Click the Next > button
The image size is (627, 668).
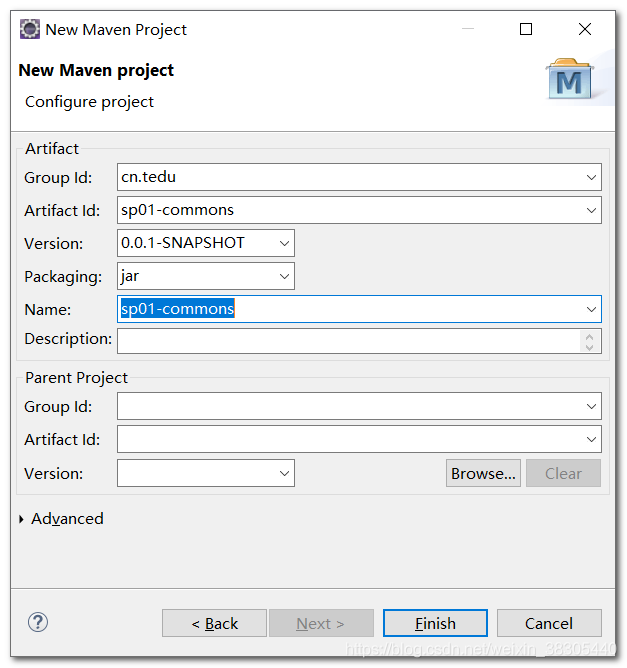tap(321, 623)
